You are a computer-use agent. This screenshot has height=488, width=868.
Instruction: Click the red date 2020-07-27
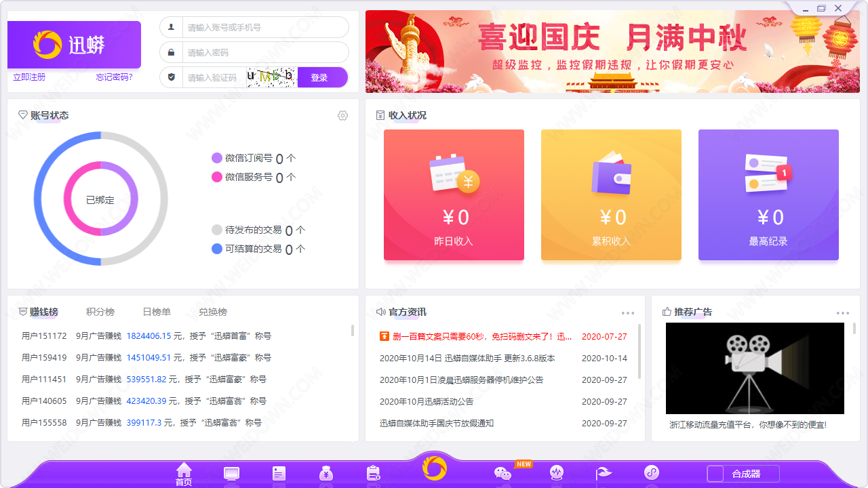[605, 336]
